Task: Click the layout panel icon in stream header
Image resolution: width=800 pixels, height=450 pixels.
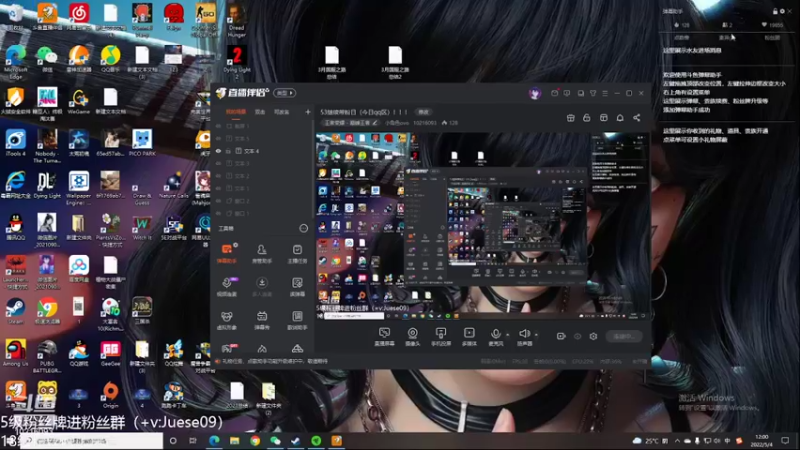Action: 604,118
